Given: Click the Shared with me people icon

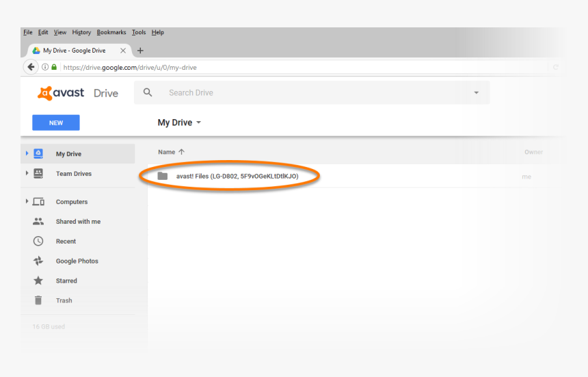Looking at the screenshot, I should (38, 221).
